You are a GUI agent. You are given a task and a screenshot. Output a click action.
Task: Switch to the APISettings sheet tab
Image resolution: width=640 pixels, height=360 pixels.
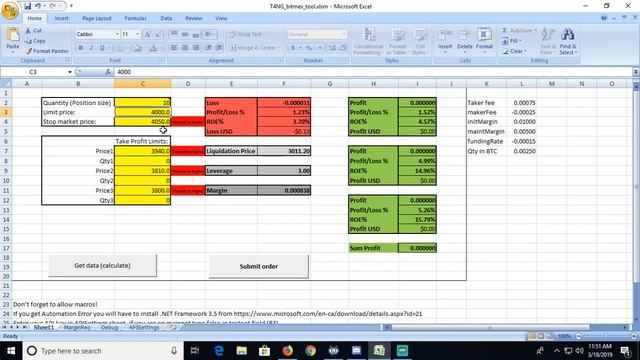(144, 327)
